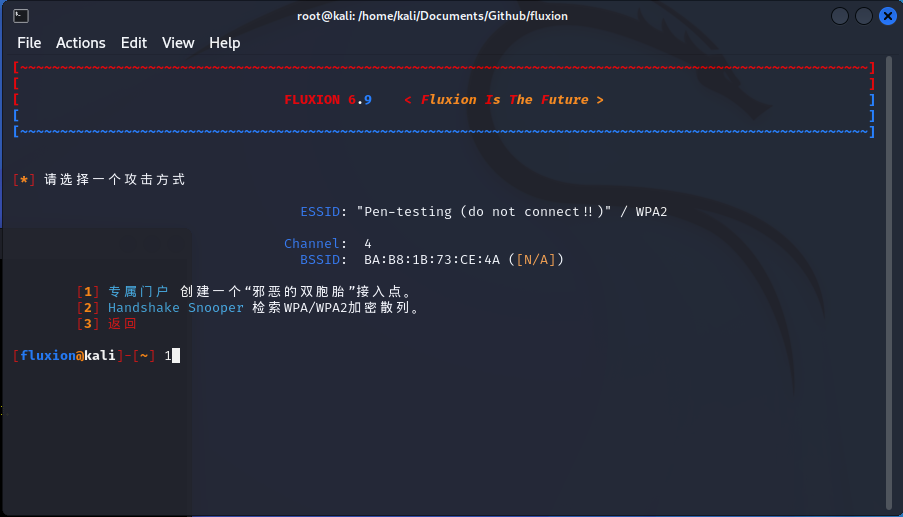Click the description '创建一个“邪恶的双胞胎”接入点。'

click(297, 291)
